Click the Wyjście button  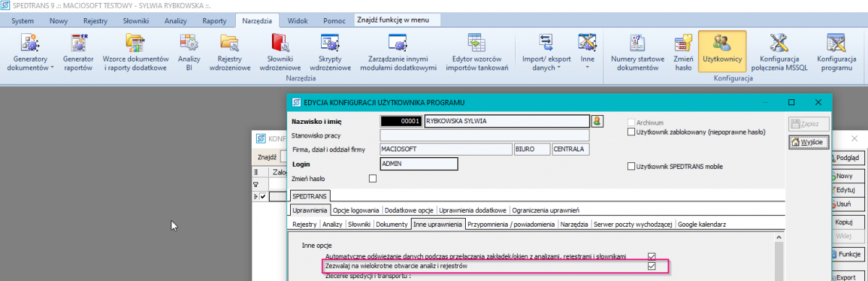point(809,142)
